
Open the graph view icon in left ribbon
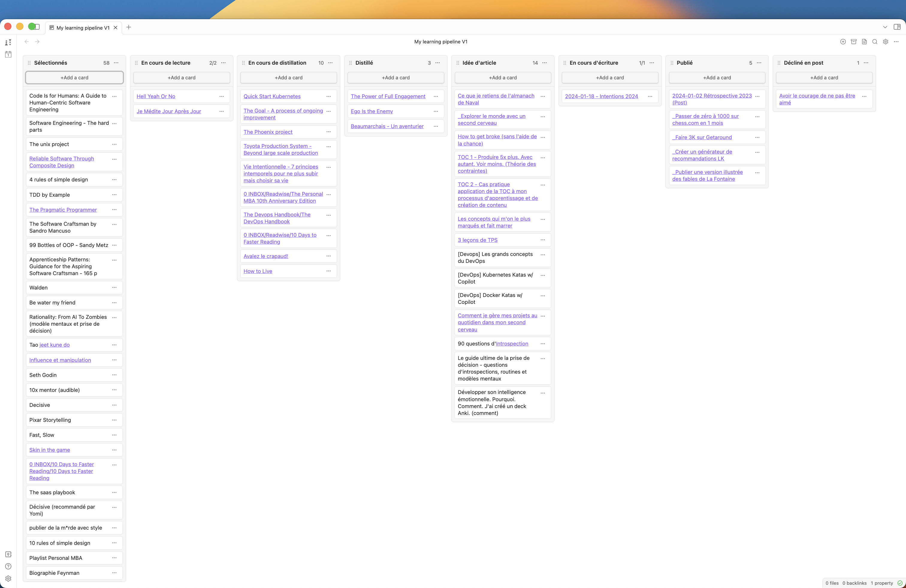point(8,42)
